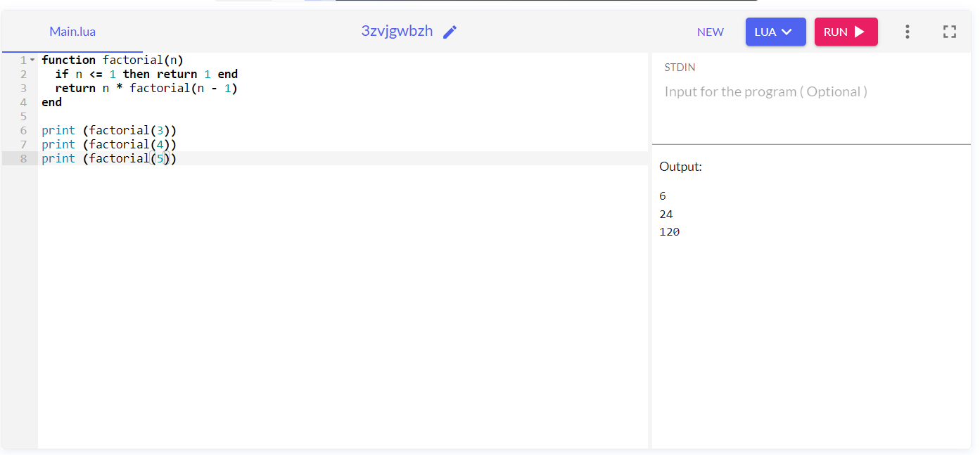The width and height of the screenshot is (980, 455).
Task: Click line number 8 in the gutter
Action: click(x=23, y=158)
